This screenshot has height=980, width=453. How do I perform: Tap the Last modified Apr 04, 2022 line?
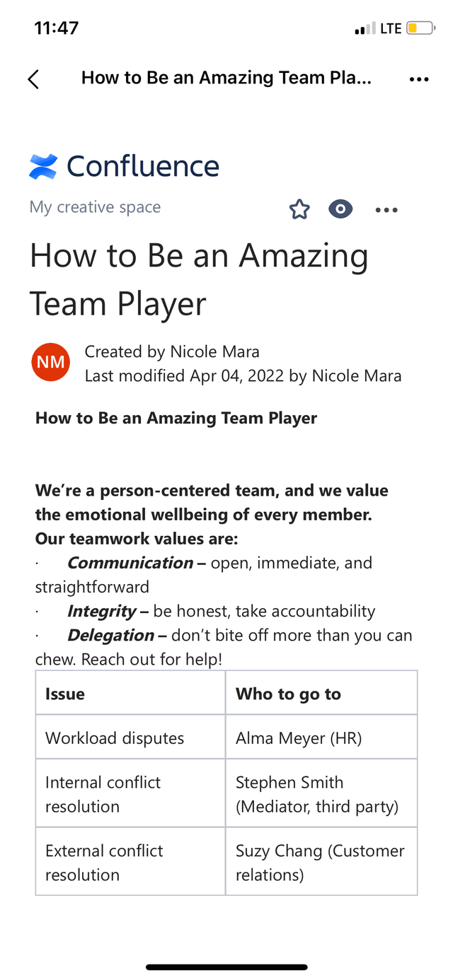[243, 375]
